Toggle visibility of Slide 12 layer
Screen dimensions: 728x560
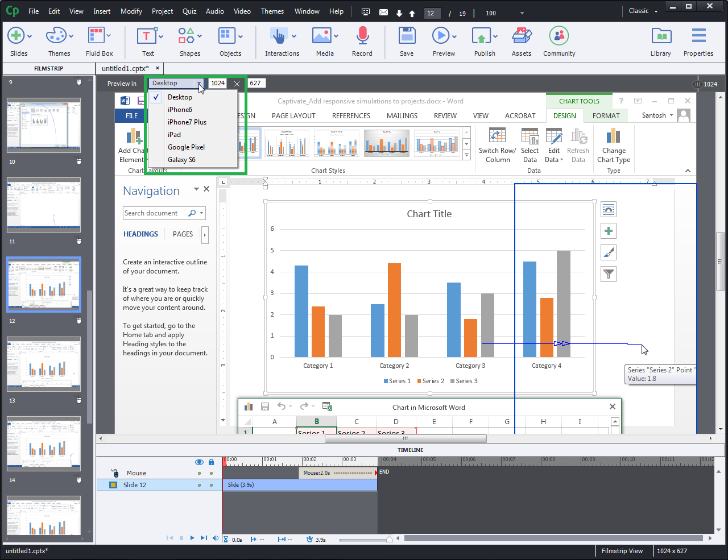[199, 485]
